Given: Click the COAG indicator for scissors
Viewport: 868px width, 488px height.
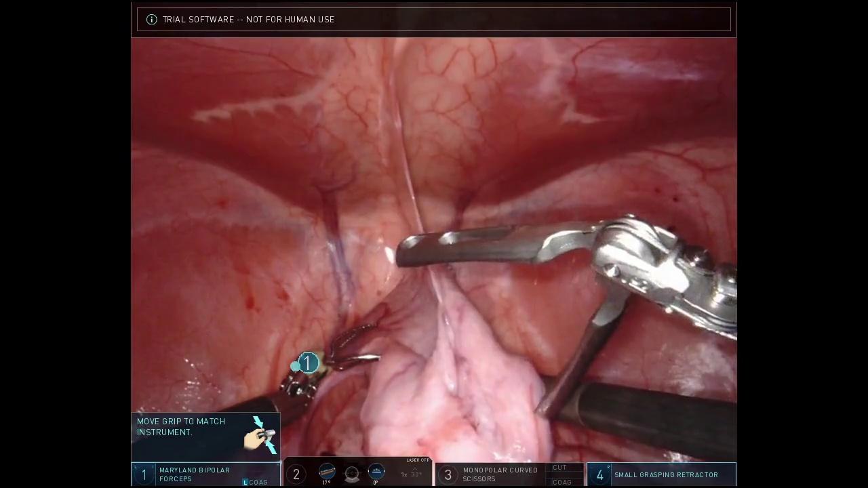Looking at the screenshot, I should pyautogui.click(x=562, y=483).
